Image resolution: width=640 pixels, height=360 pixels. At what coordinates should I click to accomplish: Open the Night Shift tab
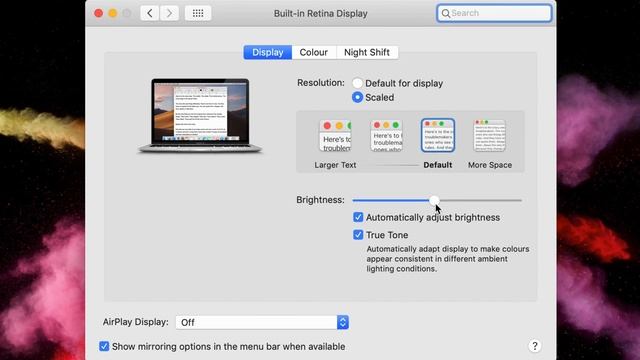pyautogui.click(x=367, y=52)
